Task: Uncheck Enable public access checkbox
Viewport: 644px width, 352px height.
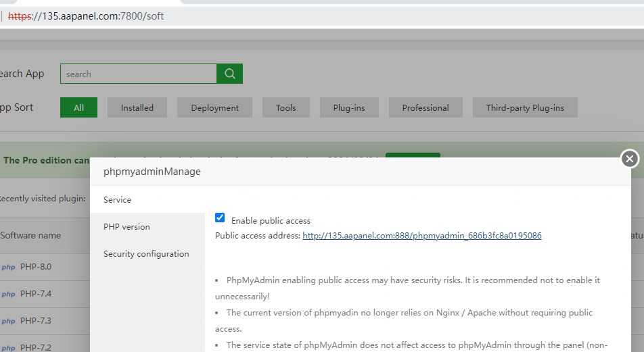Action: [220, 218]
